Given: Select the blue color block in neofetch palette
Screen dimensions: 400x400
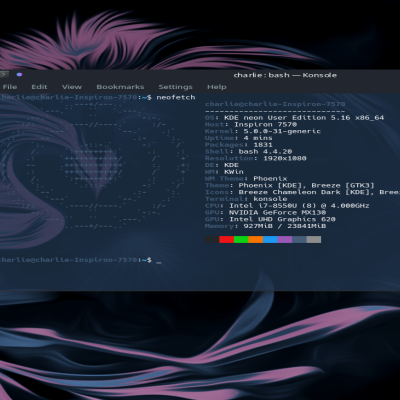Looking at the screenshot, I should point(270,239).
